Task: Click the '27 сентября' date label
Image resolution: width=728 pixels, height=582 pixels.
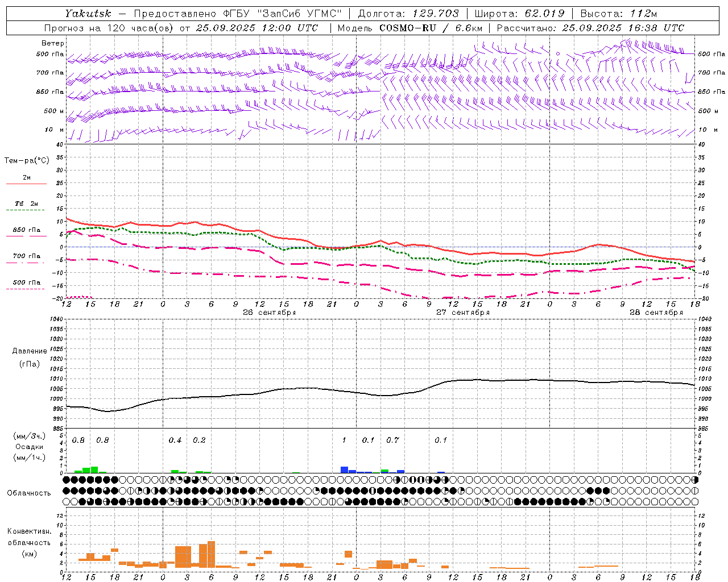Action: coord(462,313)
